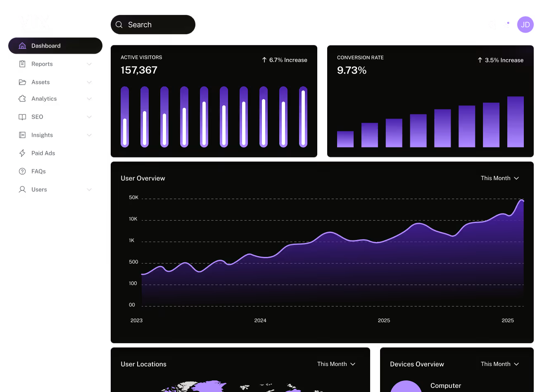Expand the Insights submenu chevron

click(89, 135)
